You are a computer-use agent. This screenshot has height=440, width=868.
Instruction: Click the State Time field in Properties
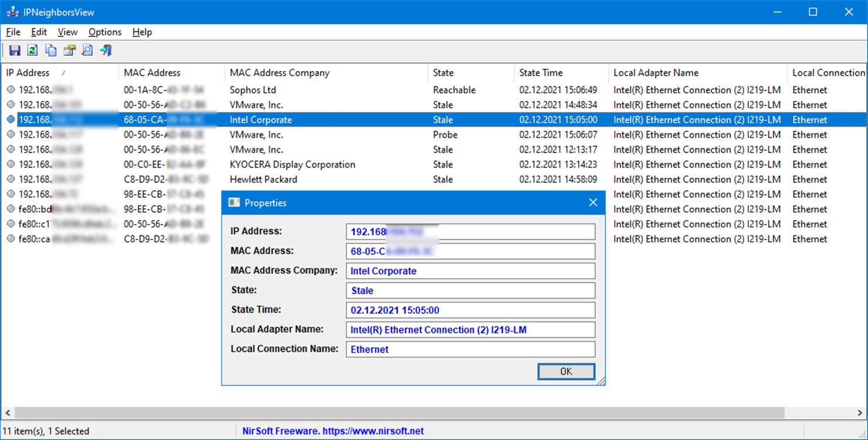pos(471,310)
